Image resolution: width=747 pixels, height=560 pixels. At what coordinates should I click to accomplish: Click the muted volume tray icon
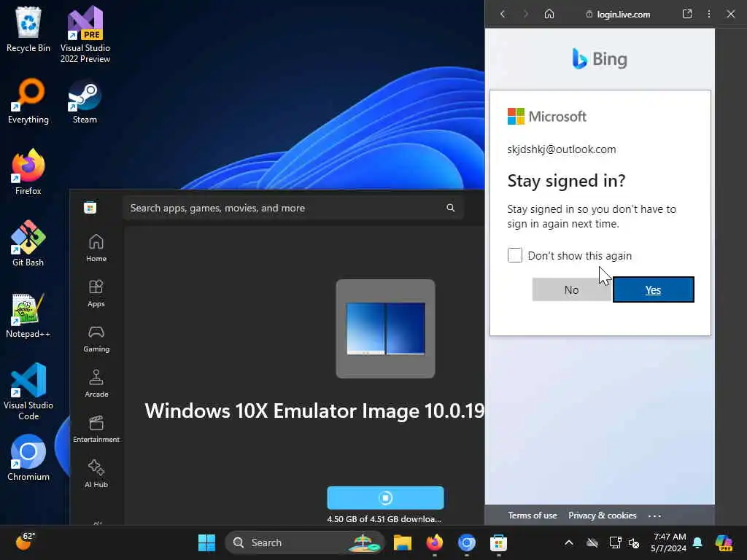(x=634, y=542)
